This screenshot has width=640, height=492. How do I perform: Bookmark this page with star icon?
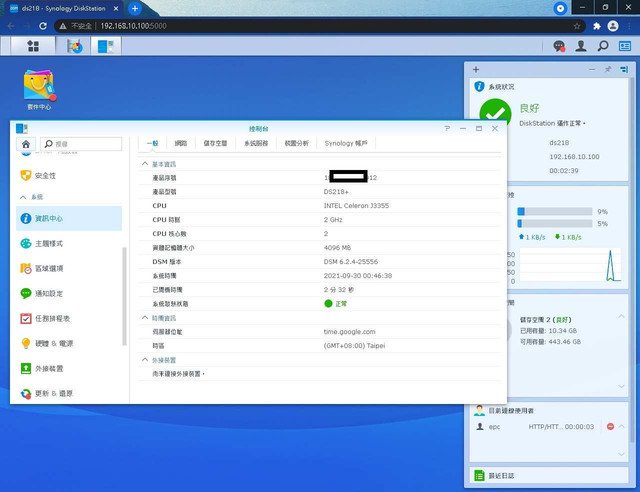point(577,26)
